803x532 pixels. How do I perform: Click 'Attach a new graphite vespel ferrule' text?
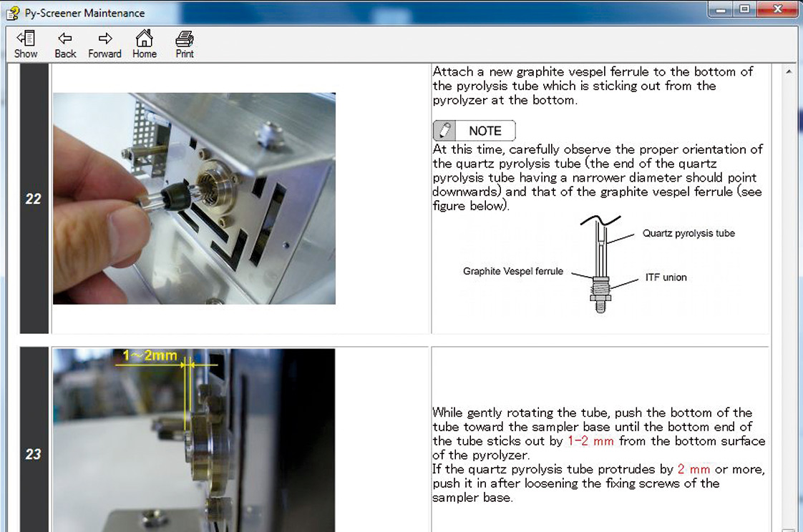point(593,86)
